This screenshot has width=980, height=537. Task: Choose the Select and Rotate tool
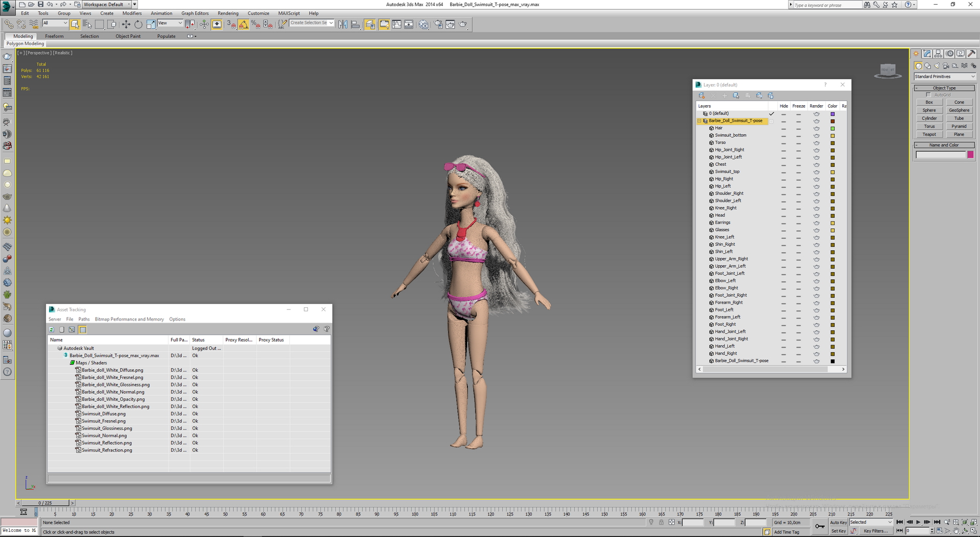(138, 24)
